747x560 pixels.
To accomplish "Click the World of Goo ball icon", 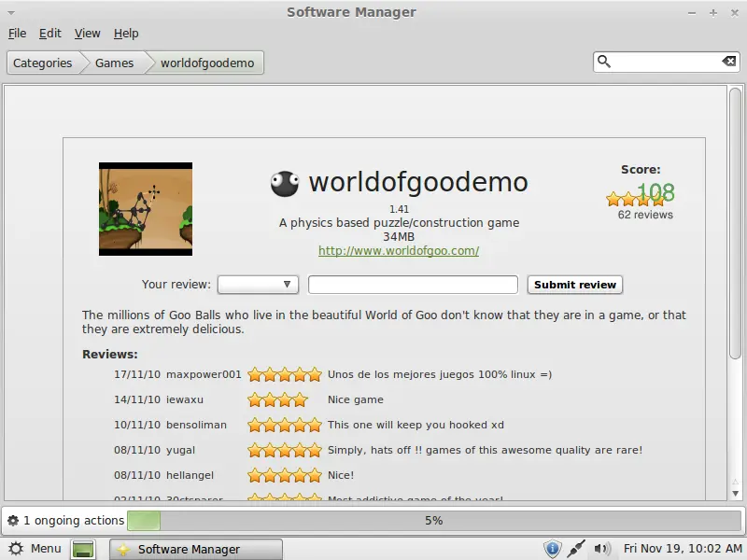I will click(x=285, y=183).
